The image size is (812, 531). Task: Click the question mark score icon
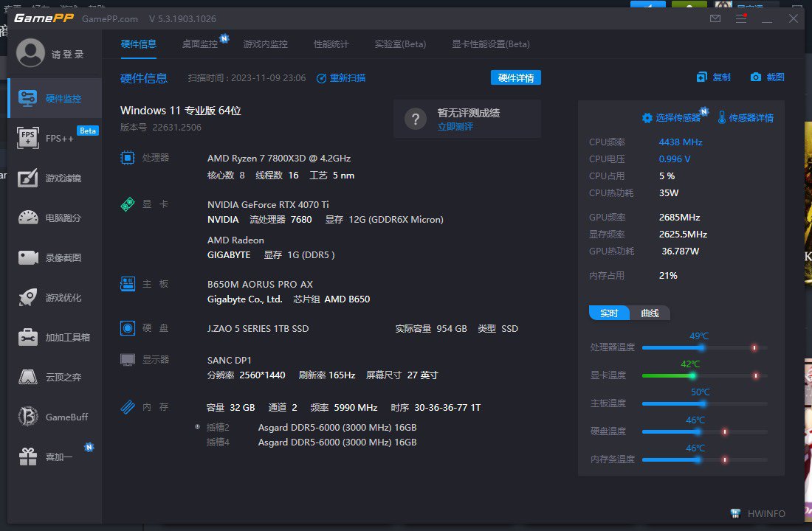pyautogui.click(x=416, y=119)
